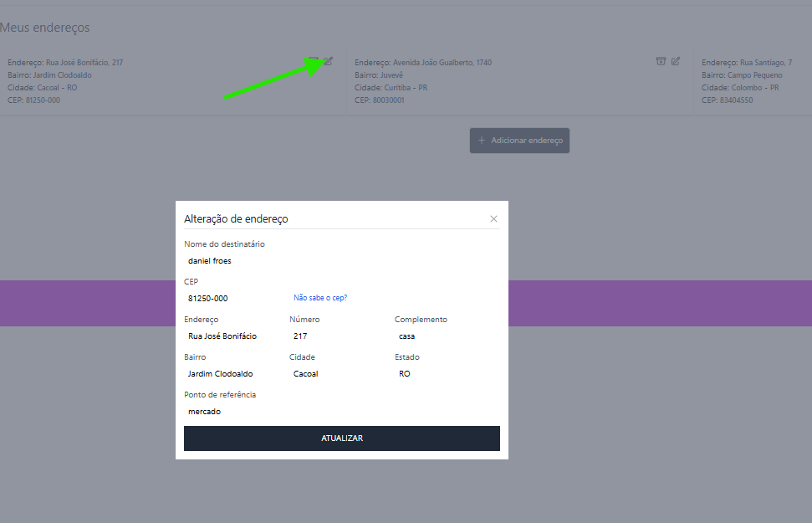Click 'Bairro: Juvevê' text
812x523 pixels.
379,75
